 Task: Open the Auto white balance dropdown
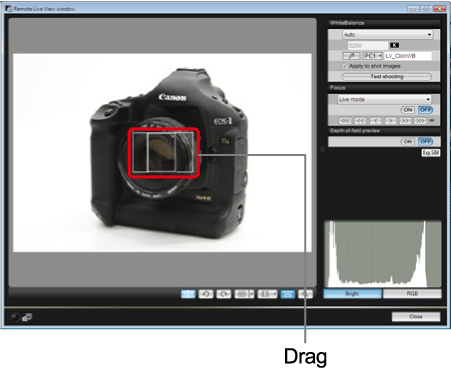[388, 35]
